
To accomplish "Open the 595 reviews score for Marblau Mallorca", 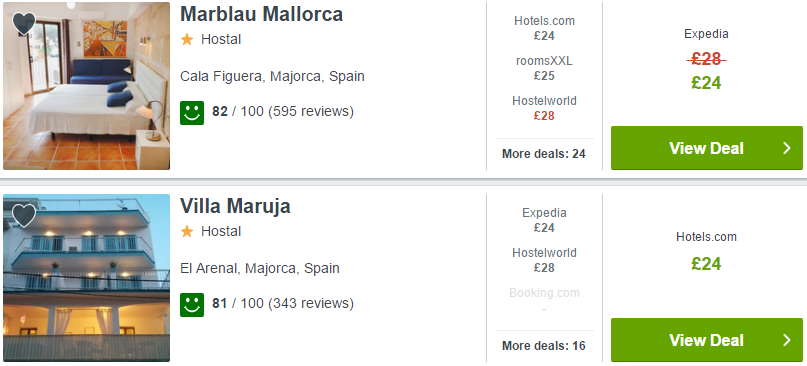I will [x=283, y=111].
